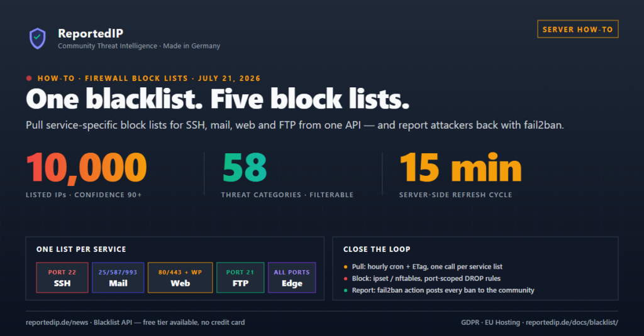Viewport: 644px width, 336px height.
Task: Click the headline One blacklist. Five block lists.
Action: pos(218,99)
